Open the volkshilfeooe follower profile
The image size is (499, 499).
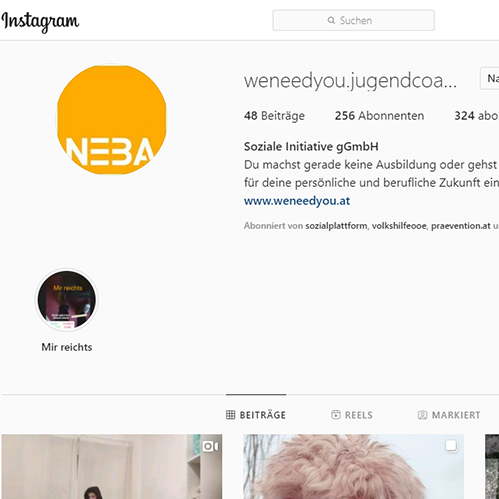399,226
